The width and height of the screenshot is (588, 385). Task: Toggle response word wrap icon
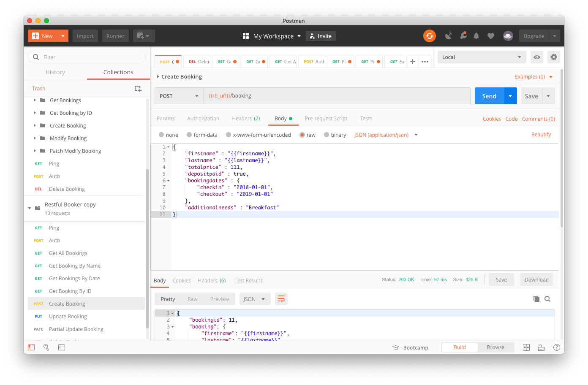[281, 299]
